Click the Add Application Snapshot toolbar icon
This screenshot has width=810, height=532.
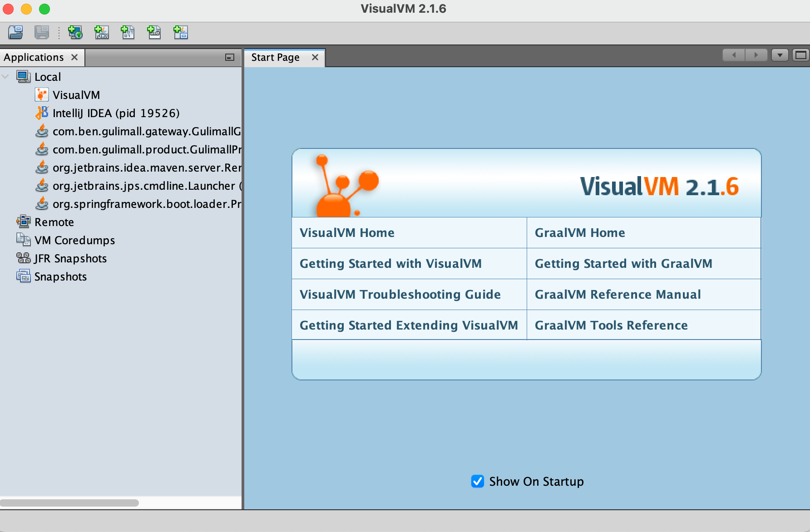[181, 33]
